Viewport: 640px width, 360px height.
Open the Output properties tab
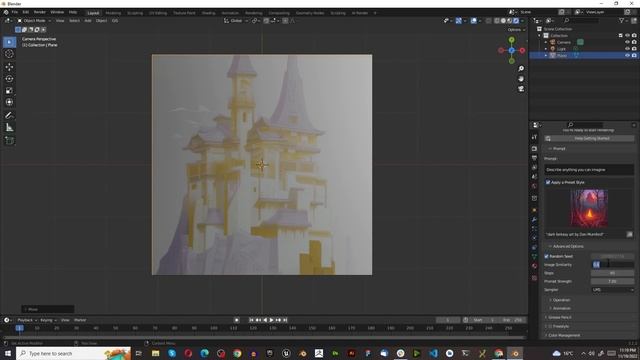point(534,158)
